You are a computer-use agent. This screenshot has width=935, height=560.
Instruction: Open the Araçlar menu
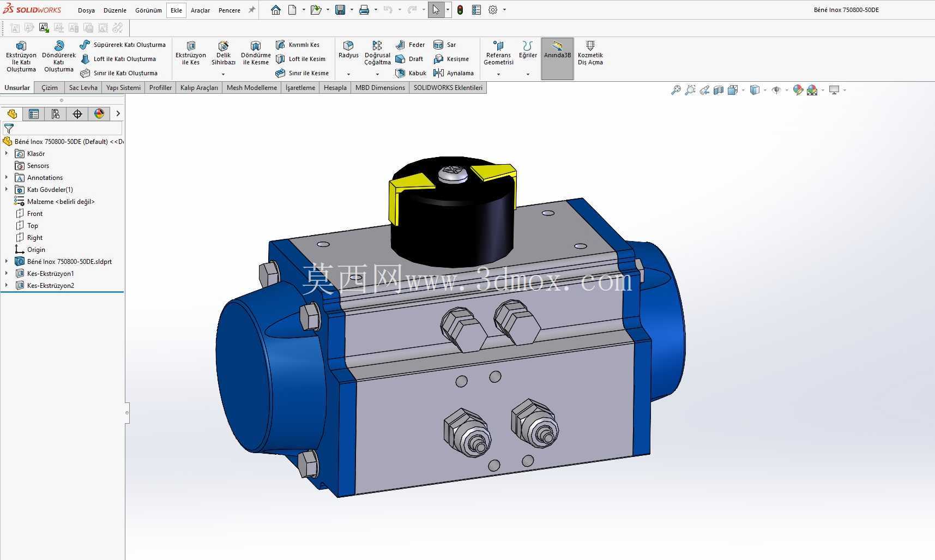200,10
